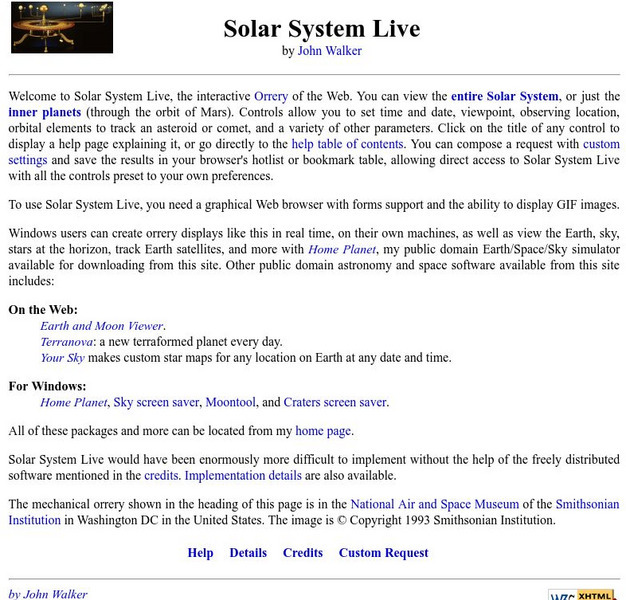The image size is (626, 600).
Task: Open the credits link in the paragraph
Action: tap(161, 476)
